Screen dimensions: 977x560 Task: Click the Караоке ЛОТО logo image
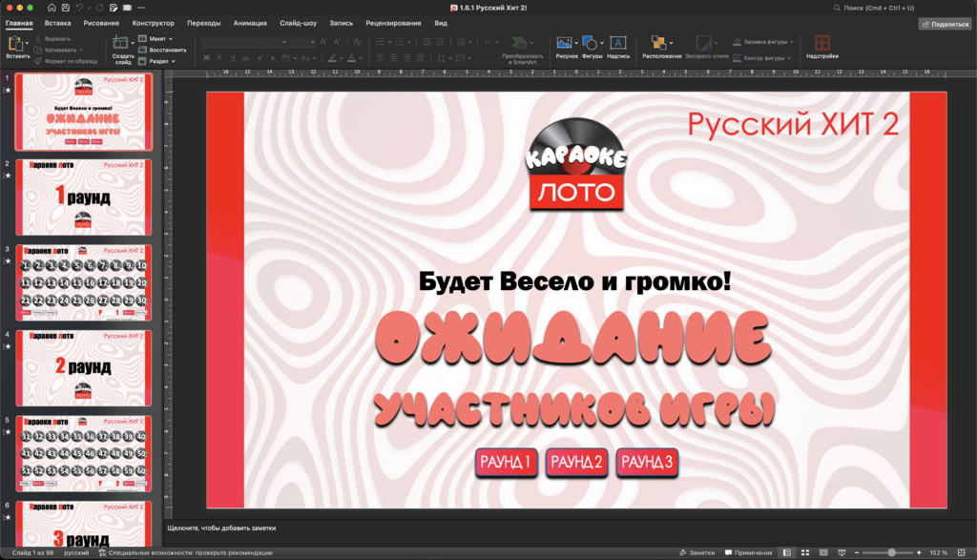(576, 164)
